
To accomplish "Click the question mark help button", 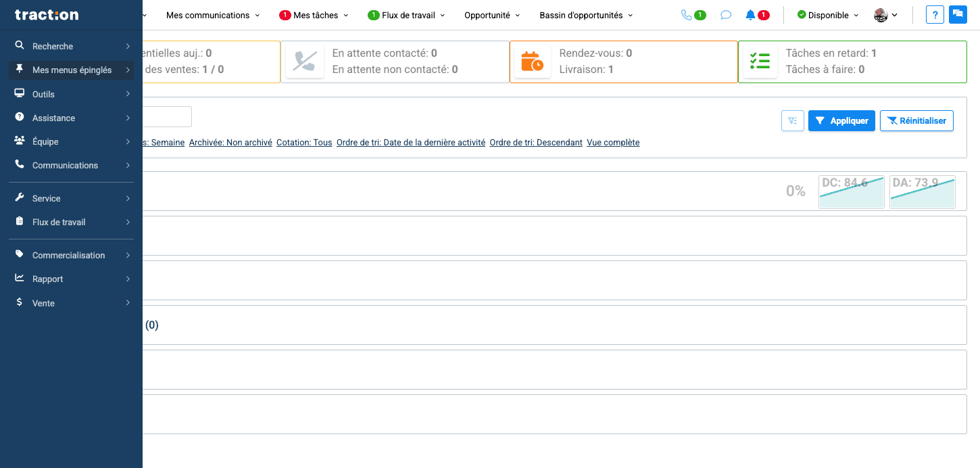I will coord(935,15).
